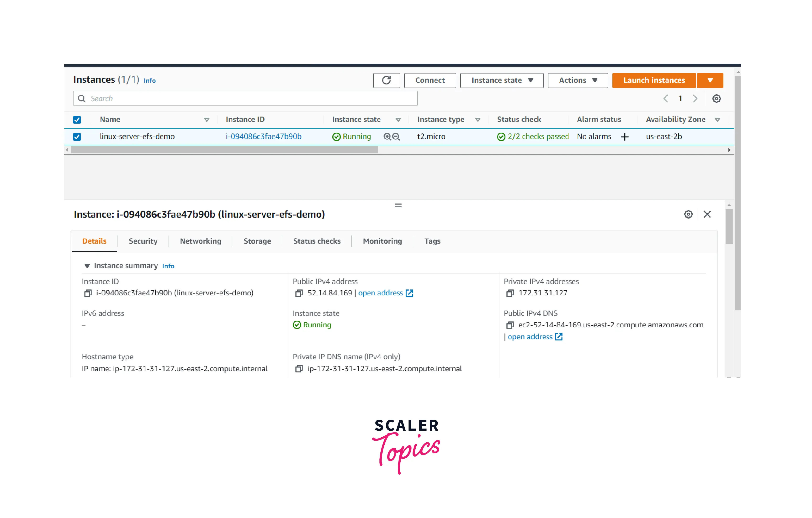
Task: Collapse the Instance summary section
Action: point(87,266)
